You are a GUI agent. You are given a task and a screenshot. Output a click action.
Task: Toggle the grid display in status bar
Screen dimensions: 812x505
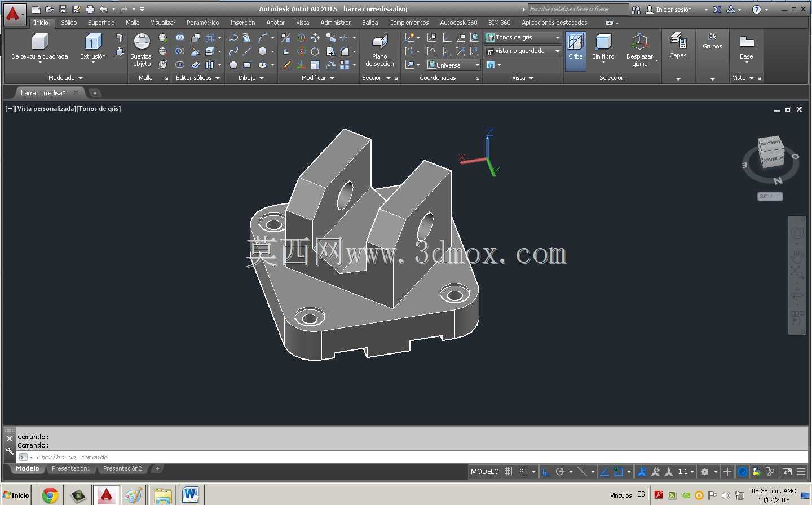click(509, 472)
